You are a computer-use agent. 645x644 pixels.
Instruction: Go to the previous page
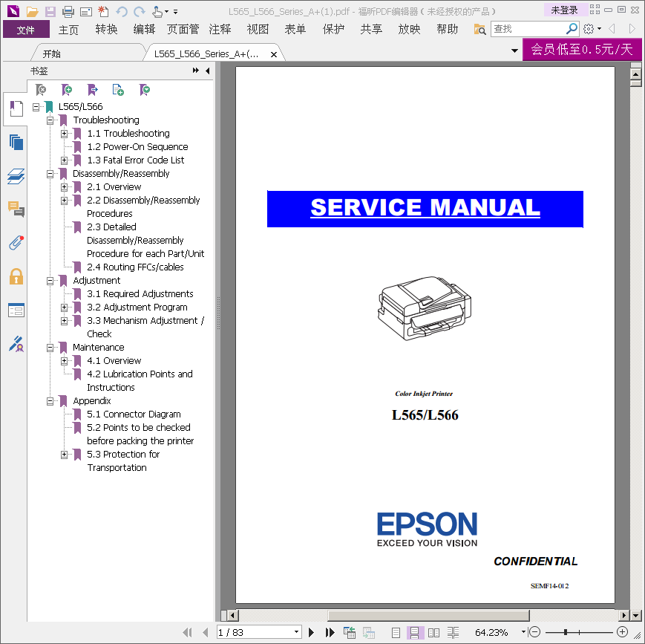tap(206, 632)
